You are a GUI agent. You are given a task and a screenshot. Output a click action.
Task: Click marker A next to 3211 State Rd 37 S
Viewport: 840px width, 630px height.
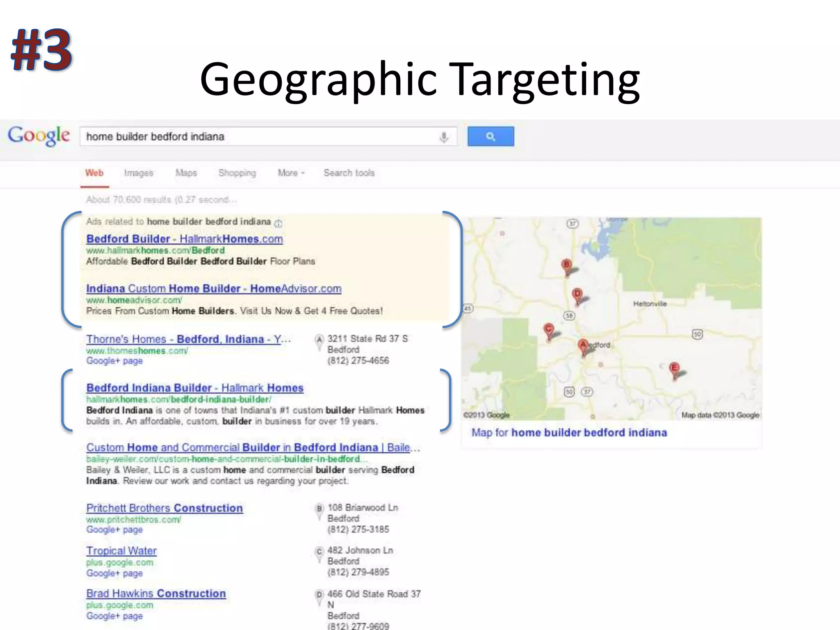pyautogui.click(x=319, y=343)
